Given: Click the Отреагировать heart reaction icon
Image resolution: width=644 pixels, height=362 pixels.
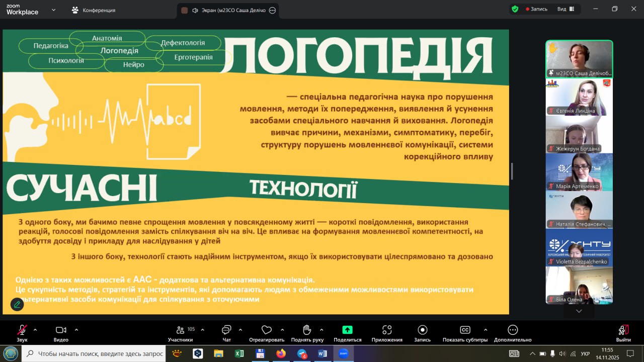Looking at the screenshot, I should point(267,330).
